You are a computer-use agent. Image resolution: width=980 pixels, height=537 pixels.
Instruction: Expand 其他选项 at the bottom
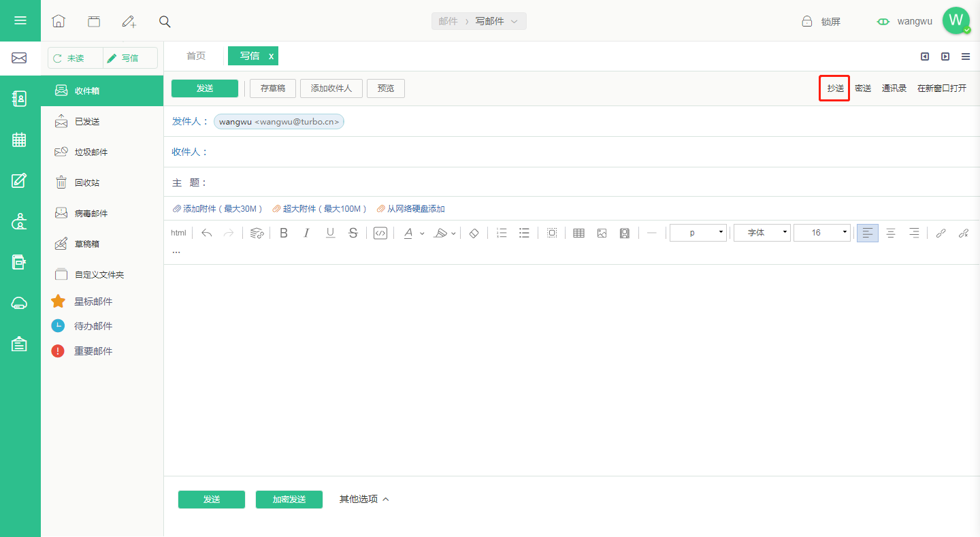tap(364, 499)
